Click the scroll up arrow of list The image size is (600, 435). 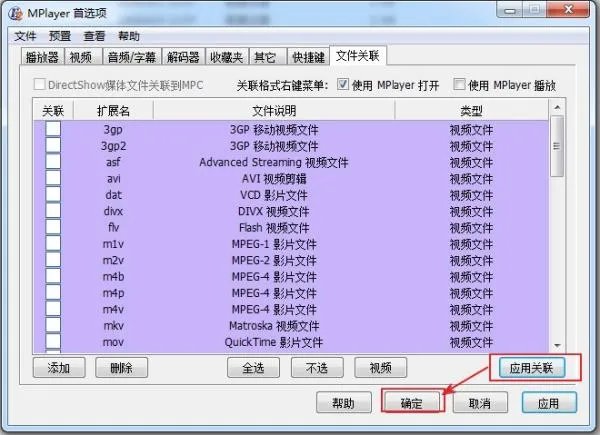pyautogui.click(x=557, y=108)
